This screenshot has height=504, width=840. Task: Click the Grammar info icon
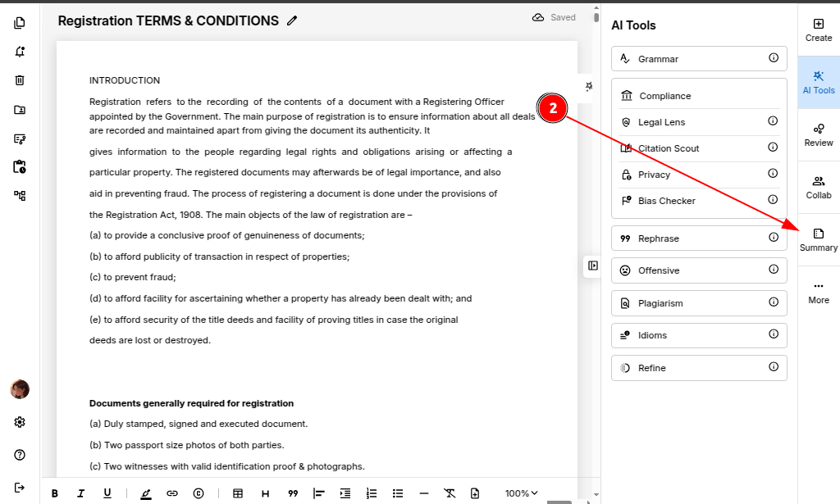click(x=773, y=58)
